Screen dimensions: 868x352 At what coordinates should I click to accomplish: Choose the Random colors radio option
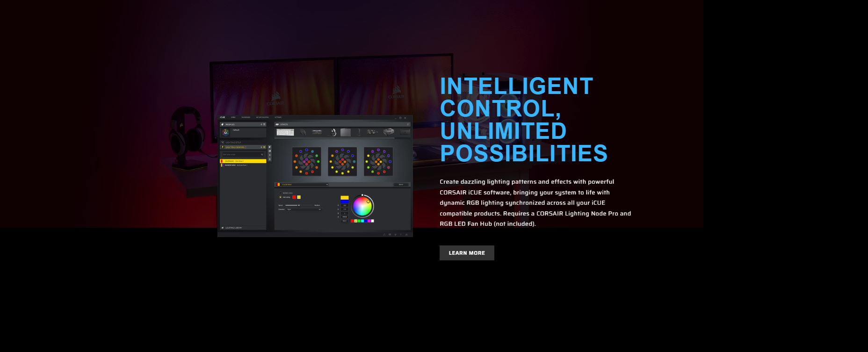281,193
